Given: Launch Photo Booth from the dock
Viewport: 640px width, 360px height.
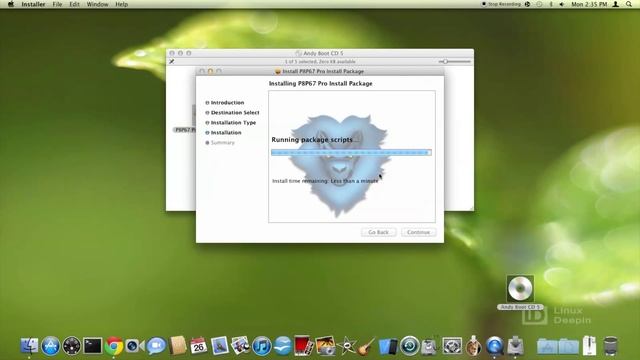Looking at the screenshot, I should (304, 346).
